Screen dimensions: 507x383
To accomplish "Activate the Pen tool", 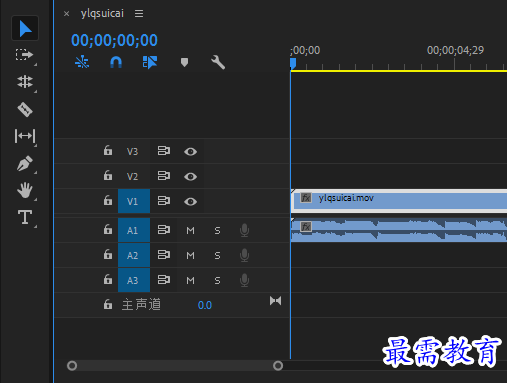I will (x=25, y=163).
